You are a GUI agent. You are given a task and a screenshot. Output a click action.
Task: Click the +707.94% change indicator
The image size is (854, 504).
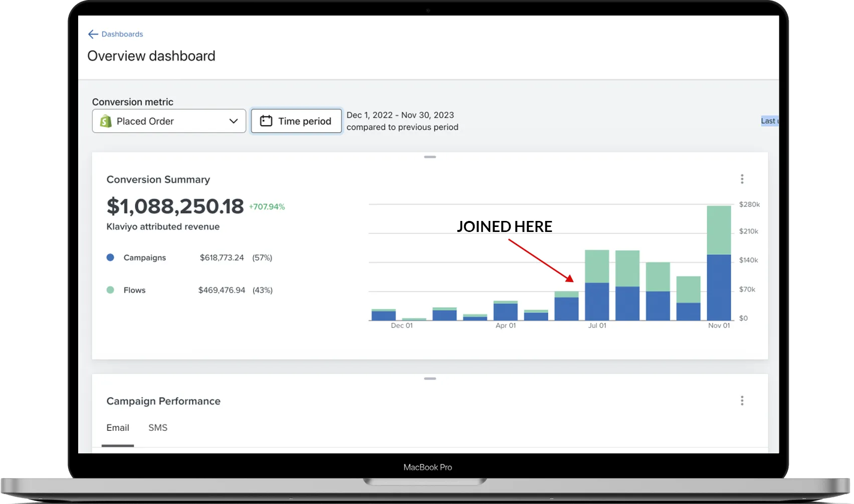(267, 207)
